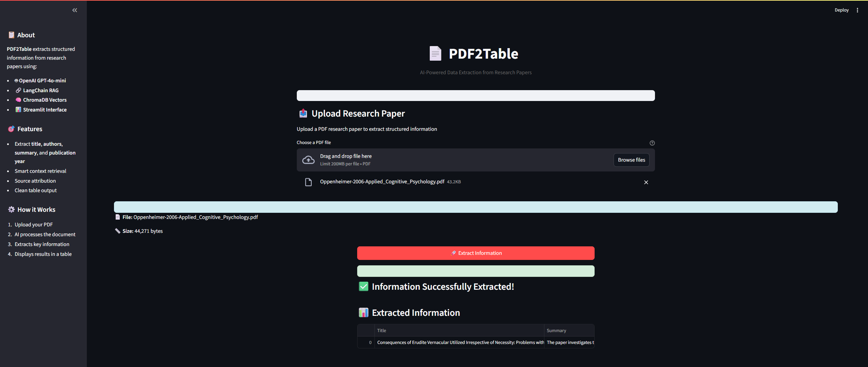The height and width of the screenshot is (367, 868).
Task: Click the uploaded Oppenheimer PDF file name
Action: (x=382, y=182)
